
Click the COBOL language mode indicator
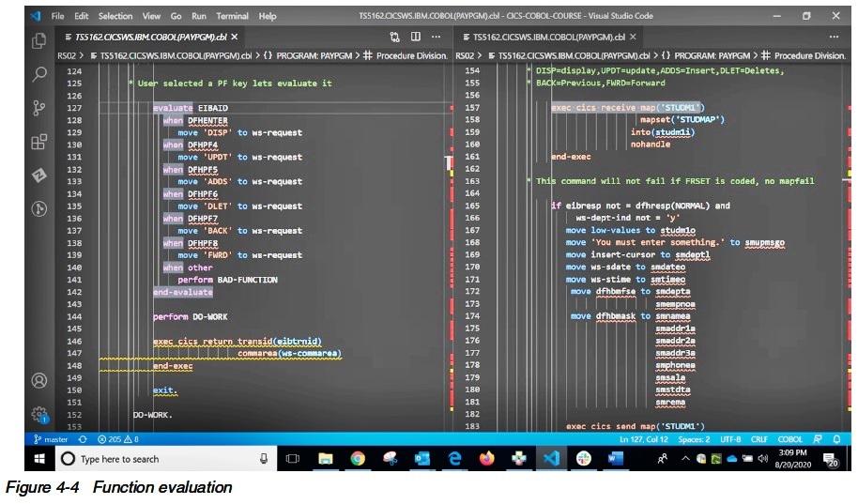[789, 439]
